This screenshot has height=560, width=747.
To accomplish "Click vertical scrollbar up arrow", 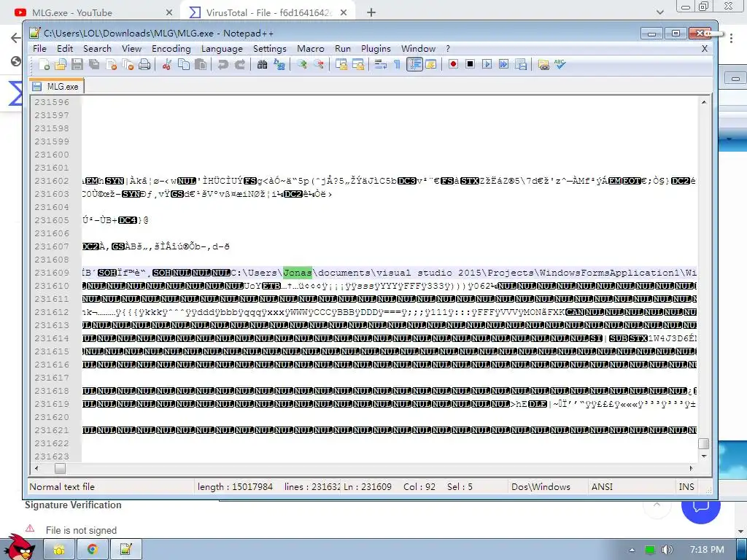I will click(x=704, y=102).
